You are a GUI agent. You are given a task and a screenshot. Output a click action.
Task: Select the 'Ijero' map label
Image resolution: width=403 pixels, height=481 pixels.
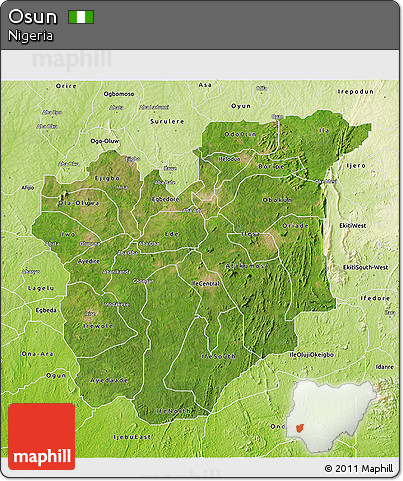pos(356,166)
